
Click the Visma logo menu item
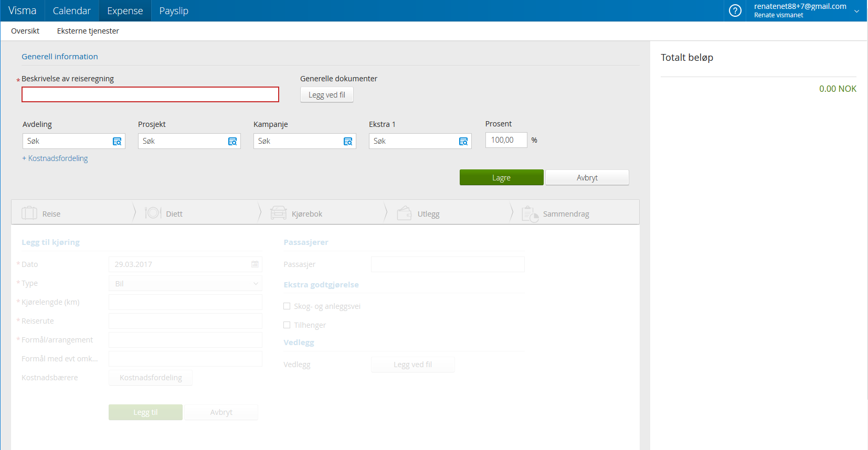[x=23, y=10]
